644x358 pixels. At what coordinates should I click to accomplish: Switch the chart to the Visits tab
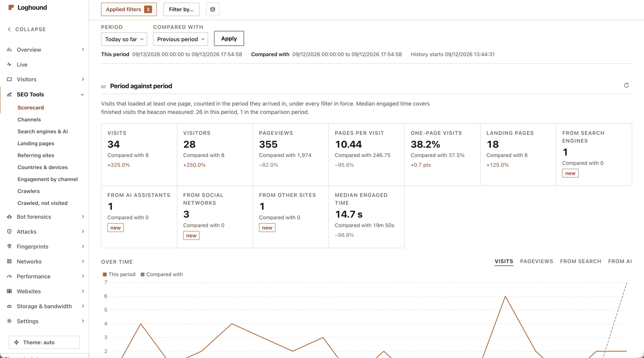pyautogui.click(x=504, y=261)
